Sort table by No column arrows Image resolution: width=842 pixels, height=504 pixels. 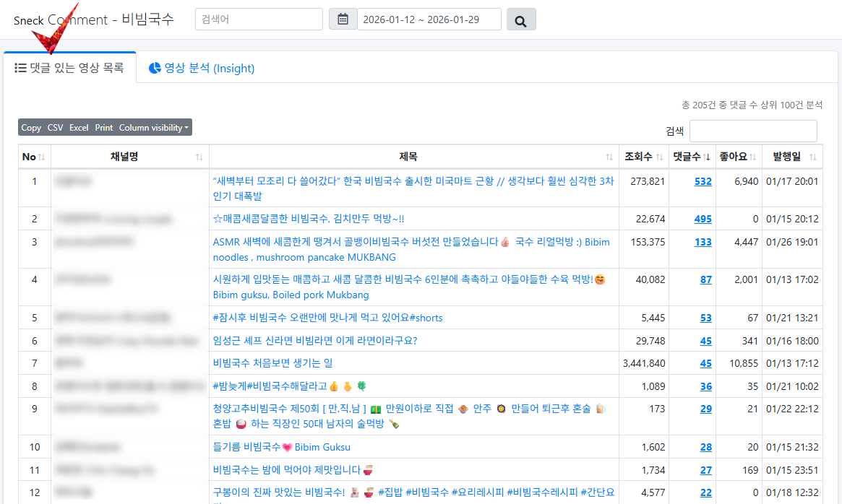pyautogui.click(x=41, y=157)
